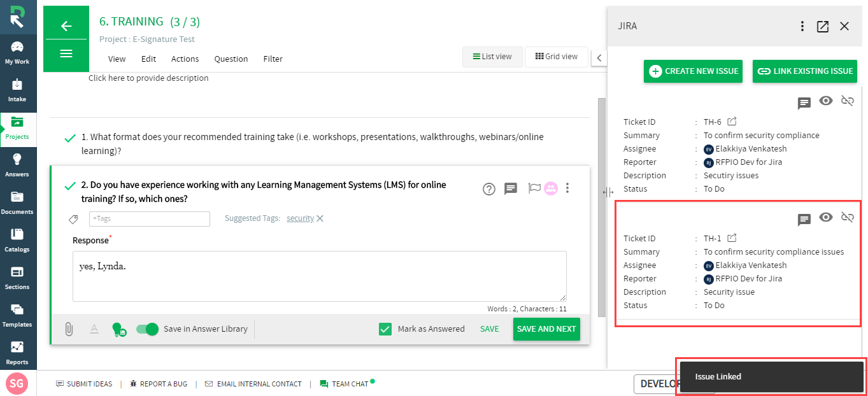868x396 pixels.
Task: Open Catalogs sidebar section
Action: pos(17,241)
